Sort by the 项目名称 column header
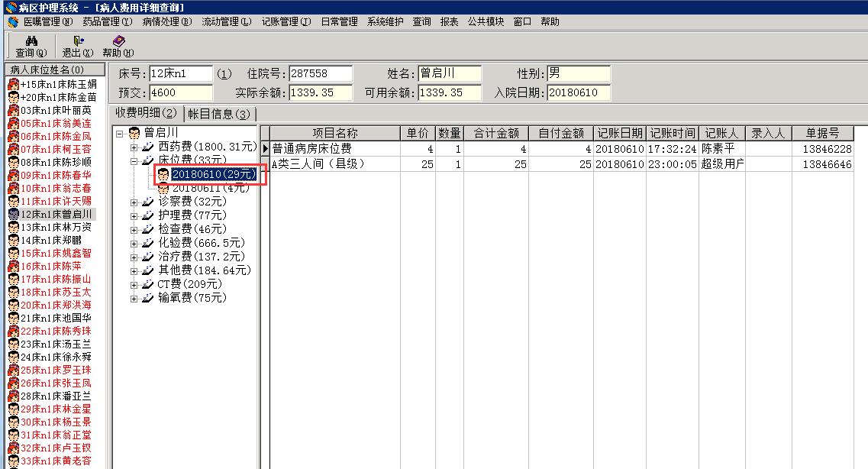Screen dimensions: 868x469 point(335,133)
